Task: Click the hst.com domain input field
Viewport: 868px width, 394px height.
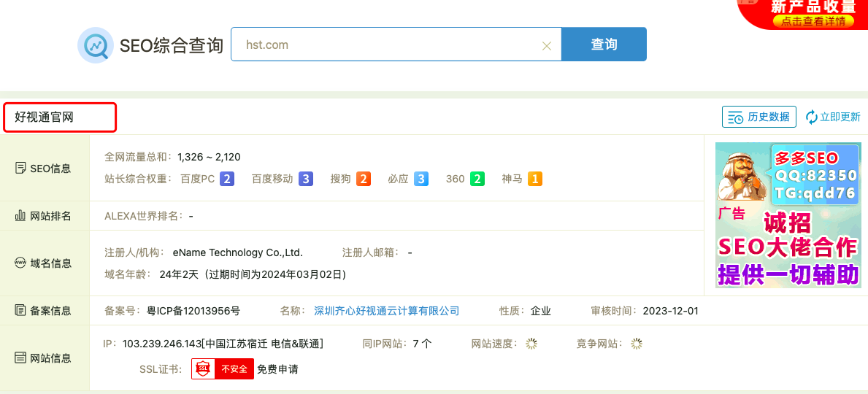Action: 387,45
